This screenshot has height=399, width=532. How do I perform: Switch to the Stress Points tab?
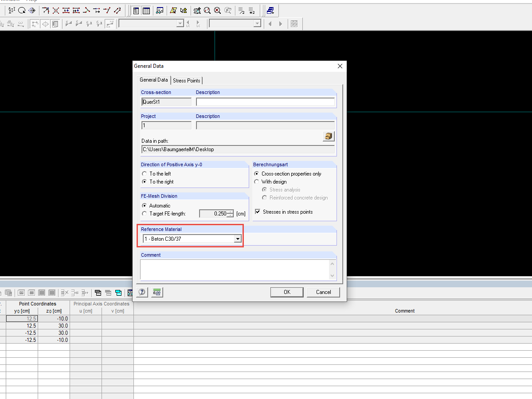point(187,80)
